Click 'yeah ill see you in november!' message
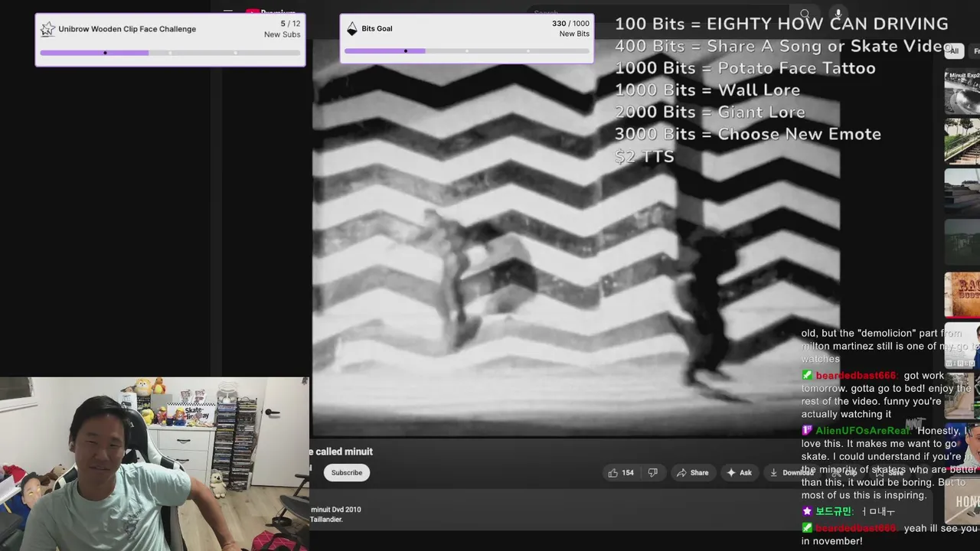 click(x=890, y=535)
